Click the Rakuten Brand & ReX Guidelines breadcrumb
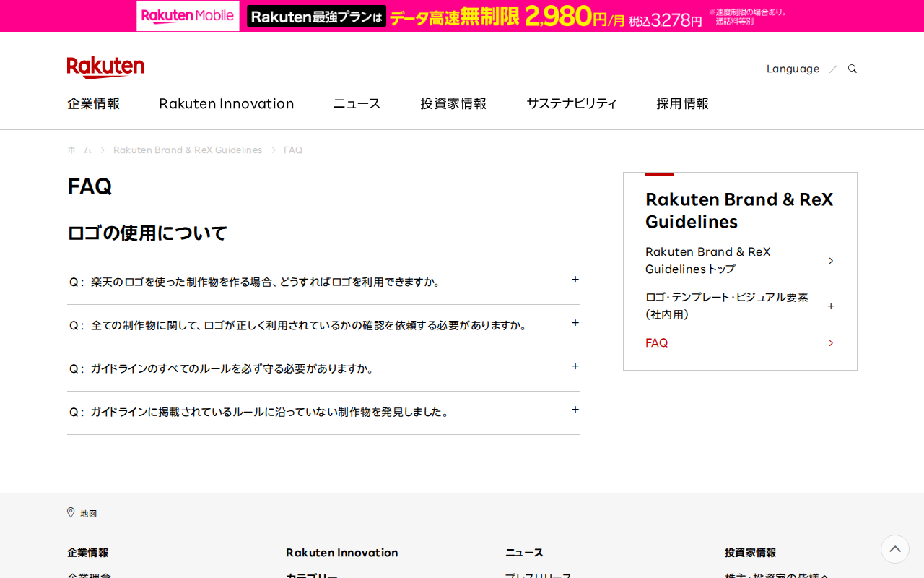The width and height of the screenshot is (924, 578). (x=188, y=150)
